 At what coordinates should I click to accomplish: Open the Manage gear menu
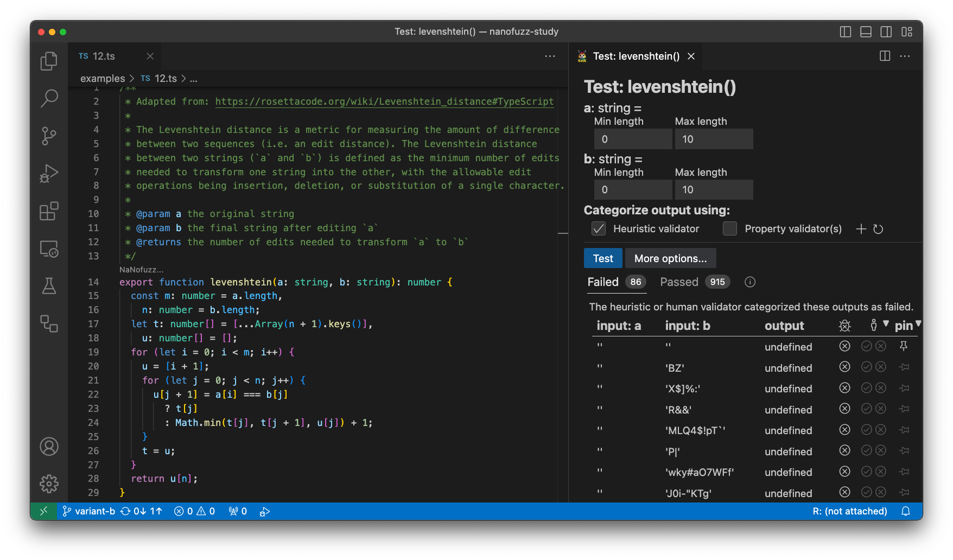pos(49,483)
